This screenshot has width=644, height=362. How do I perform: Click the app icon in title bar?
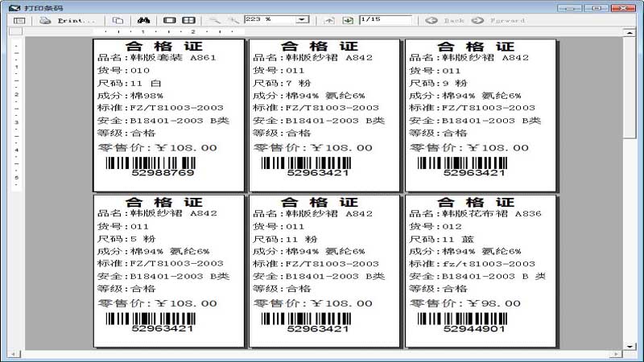(x=14, y=8)
